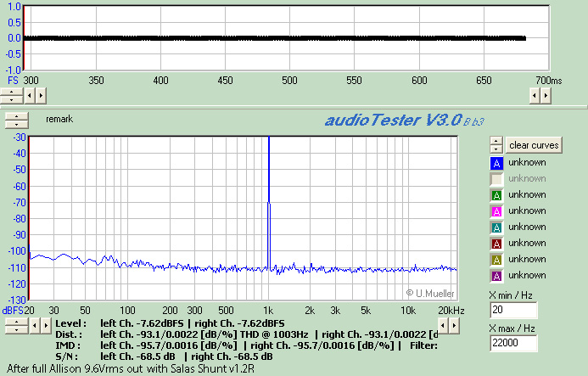Screen dimensions: 588x376
Task: Click up arrow of spectrum dBFS spinner
Action: point(16,322)
